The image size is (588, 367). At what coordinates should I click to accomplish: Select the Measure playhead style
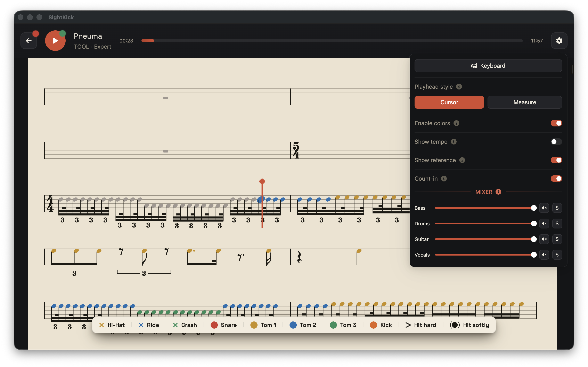pos(524,102)
